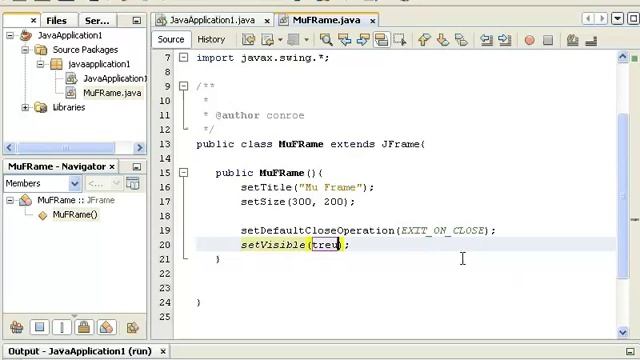Click the Comment lines icon
The height and width of the screenshot is (360, 640).
click(x=573, y=40)
